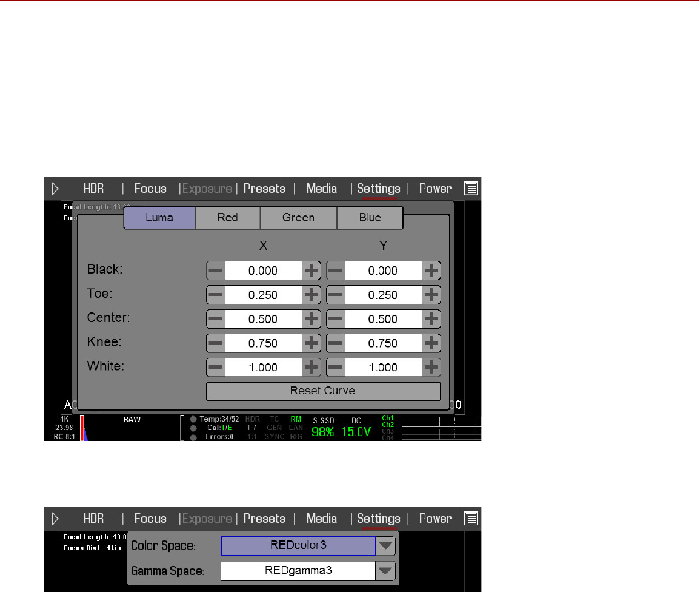Tap the 4K resolution status text
The width and height of the screenshot is (700, 592).
point(65,419)
